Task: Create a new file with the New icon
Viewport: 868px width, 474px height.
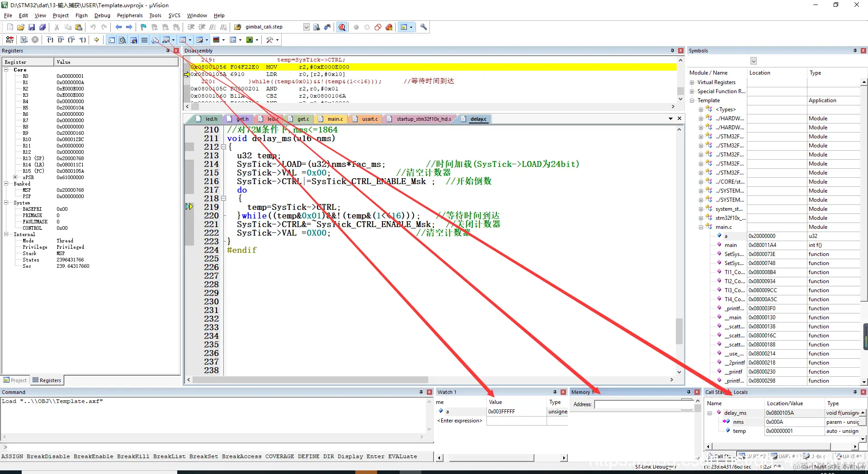Action: [10, 27]
